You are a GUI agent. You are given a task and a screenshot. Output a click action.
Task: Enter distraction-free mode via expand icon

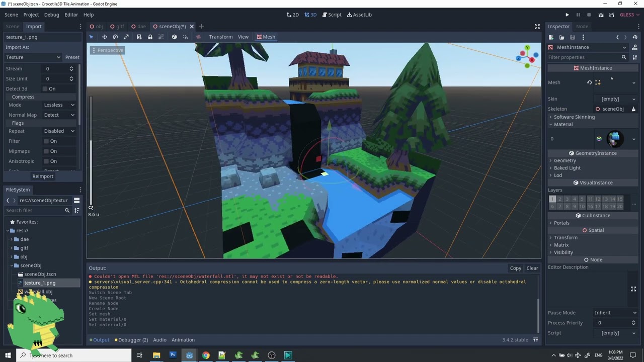click(537, 26)
